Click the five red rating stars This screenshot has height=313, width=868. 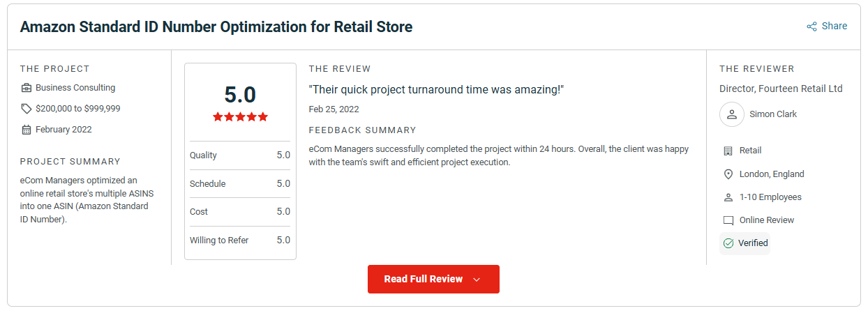pos(240,117)
